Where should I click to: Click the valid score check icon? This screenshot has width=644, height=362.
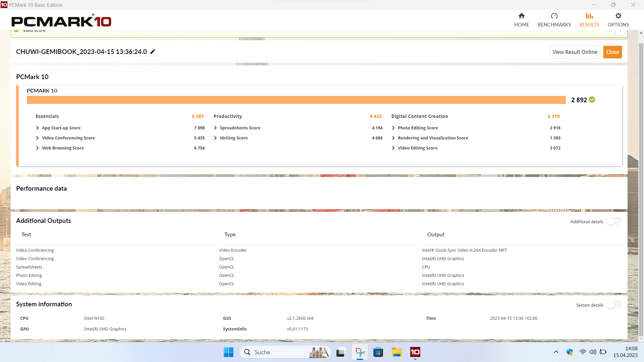(x=16, y=31)
